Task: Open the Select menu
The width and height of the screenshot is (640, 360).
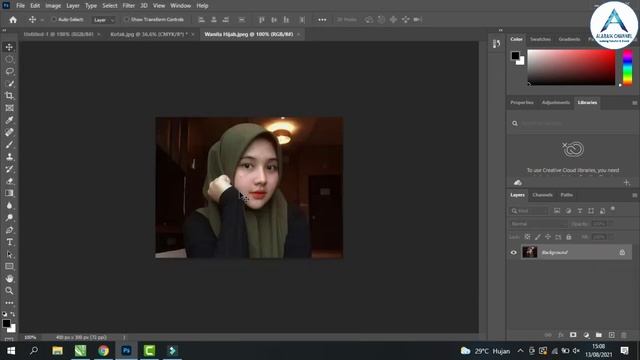Action: 109,6
